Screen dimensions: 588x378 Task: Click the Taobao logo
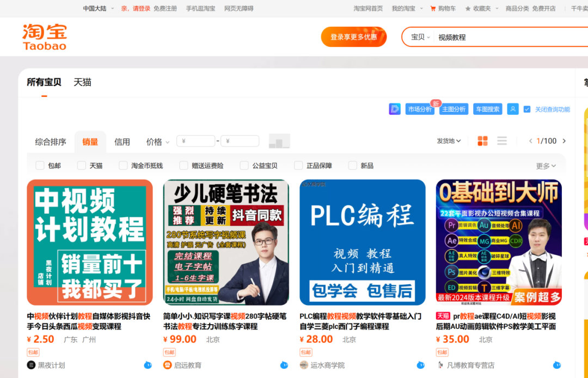pos(45,36)
